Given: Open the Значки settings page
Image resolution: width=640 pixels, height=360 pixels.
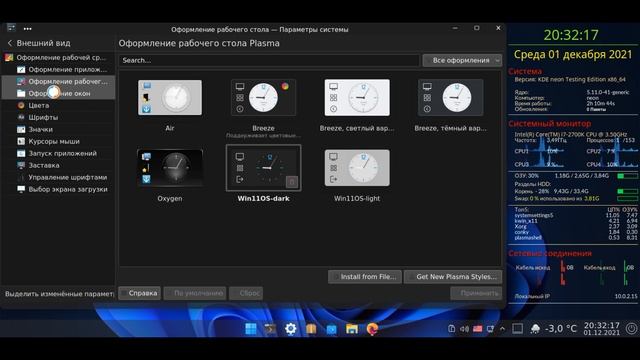Looking at the screenshot, I should [x=58, y=129].
